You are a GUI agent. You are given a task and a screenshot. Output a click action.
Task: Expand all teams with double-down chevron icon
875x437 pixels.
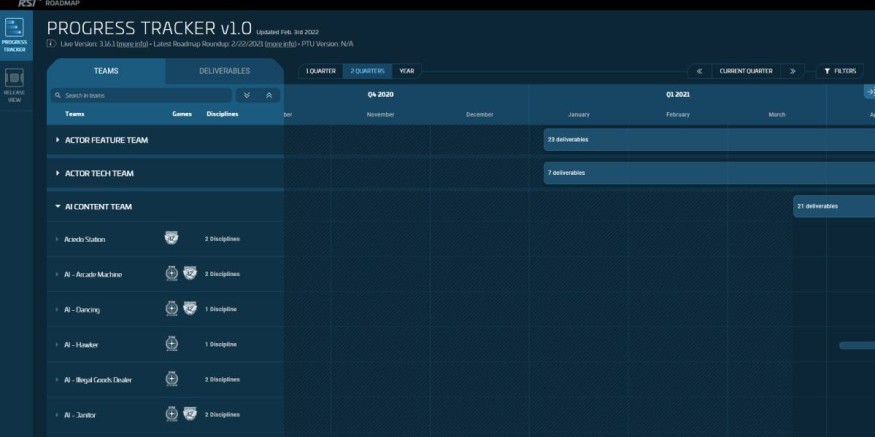(x=247, y=95)
